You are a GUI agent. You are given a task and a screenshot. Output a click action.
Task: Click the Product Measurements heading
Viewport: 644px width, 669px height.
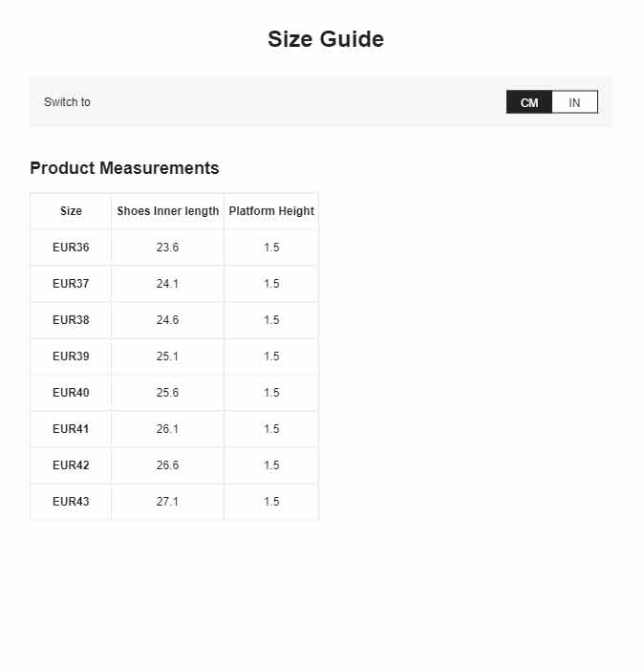(x=124, y=168)
